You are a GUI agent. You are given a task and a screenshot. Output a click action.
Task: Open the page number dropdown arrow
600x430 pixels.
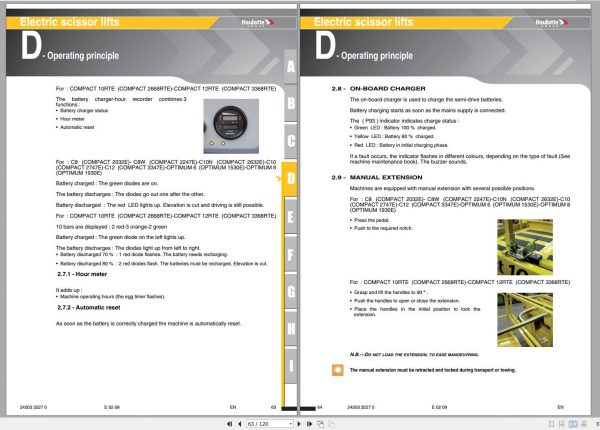[x=291, y=424]
